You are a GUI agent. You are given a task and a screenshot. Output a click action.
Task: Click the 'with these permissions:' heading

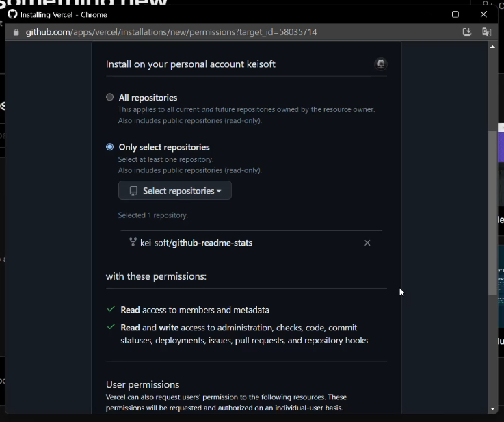tap(156, 276)
